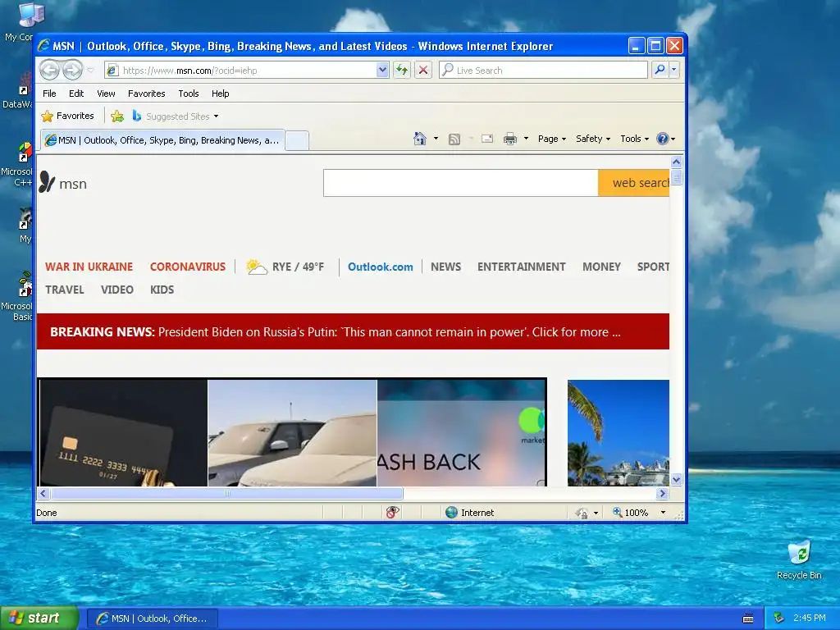Go to TRAVEL section

click(64, 290)
